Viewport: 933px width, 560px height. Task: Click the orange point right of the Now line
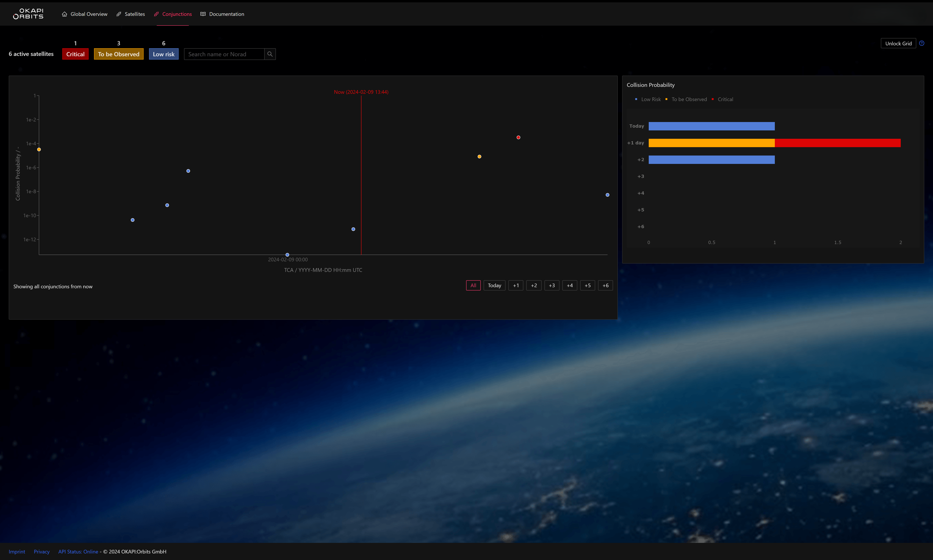coord(479,157)
